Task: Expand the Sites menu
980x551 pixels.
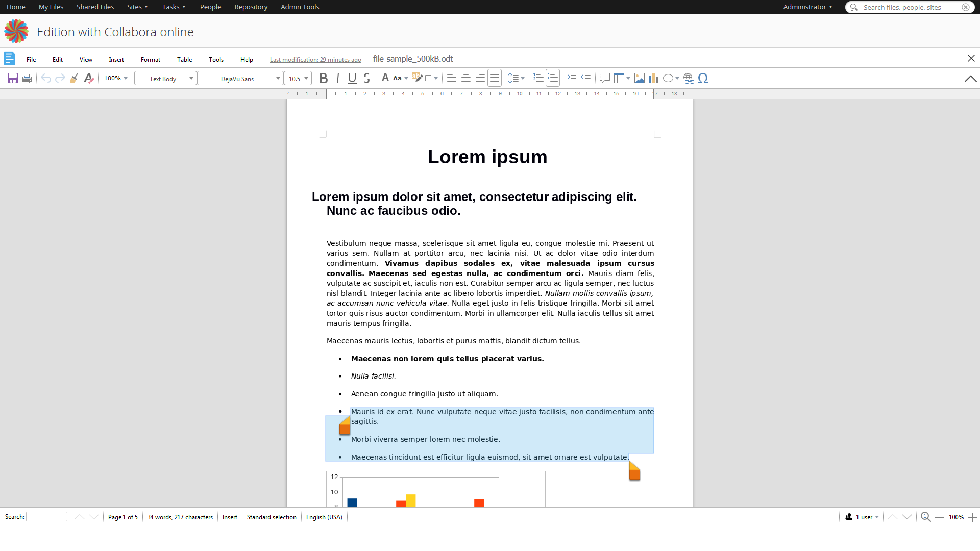Action: coord(137,7)
